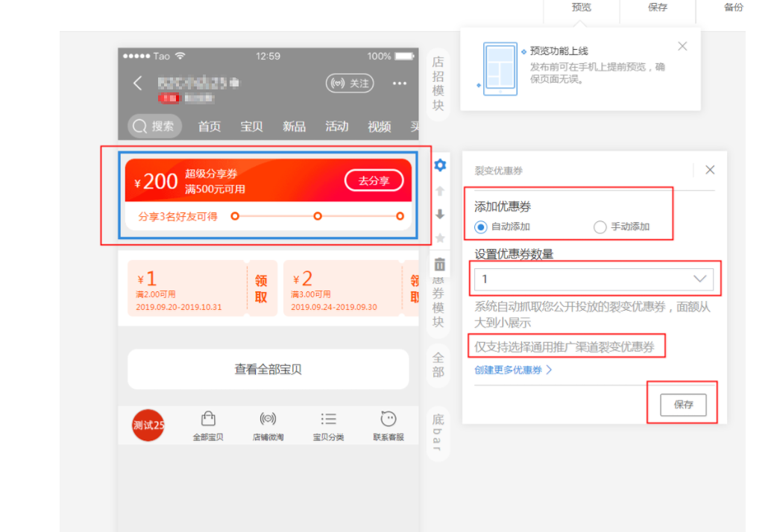Click red 测试25 shop avatar
This screenshot has height=532, width=771.
click(x=148, y=425)
